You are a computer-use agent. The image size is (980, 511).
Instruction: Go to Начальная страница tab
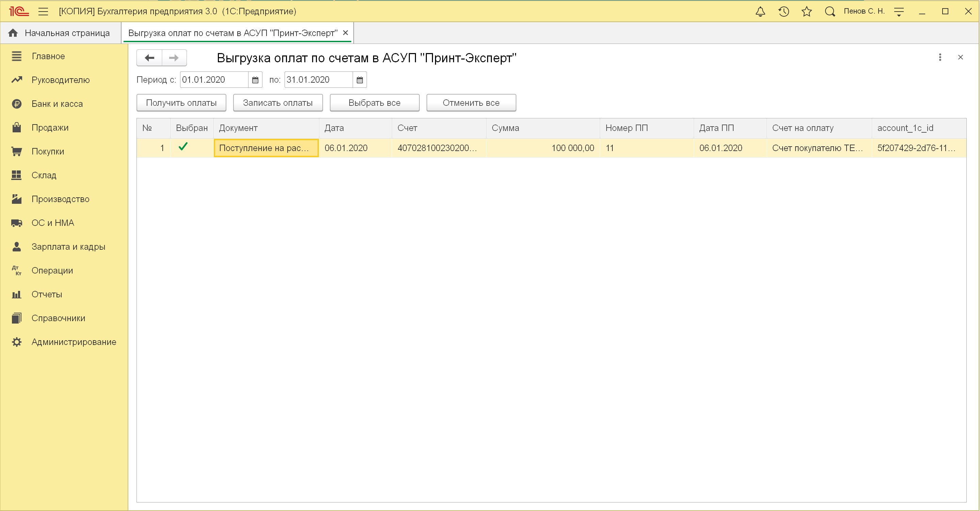coord(61,33)
